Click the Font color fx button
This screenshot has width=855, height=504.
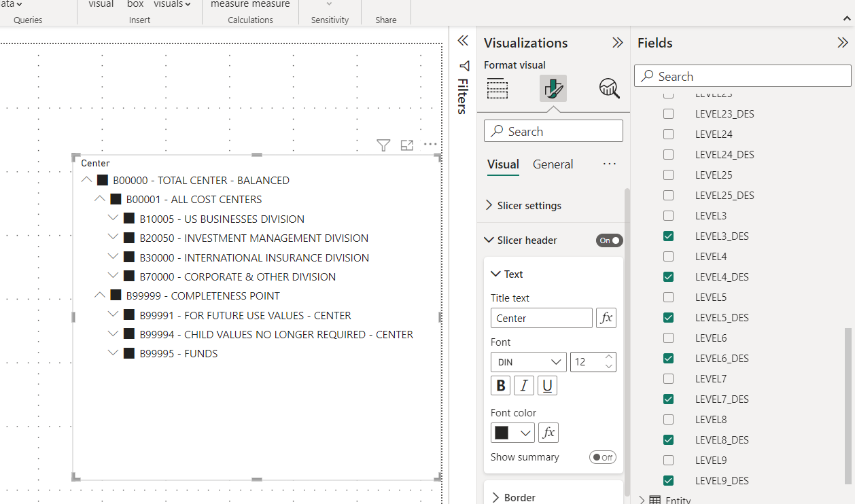pyautogui.click(x=548, y=433)
